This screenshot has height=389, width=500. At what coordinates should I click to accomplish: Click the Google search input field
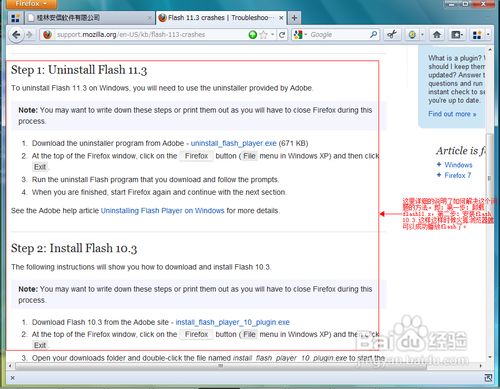tap(339, 35)
